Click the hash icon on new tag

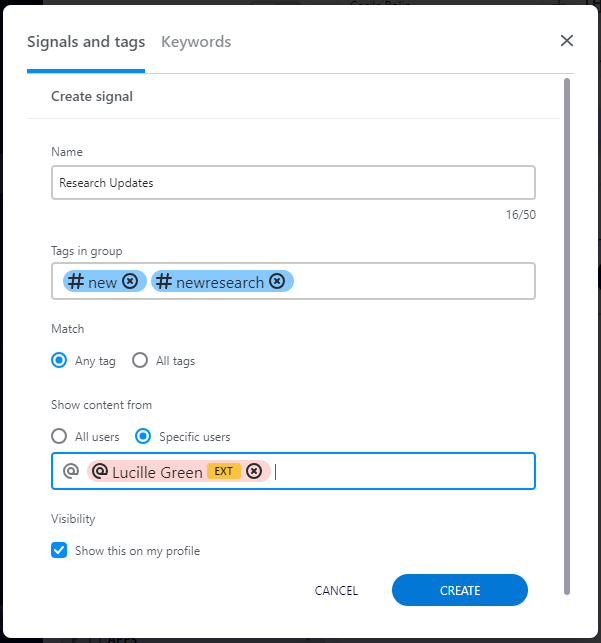(x=76, y=281)
